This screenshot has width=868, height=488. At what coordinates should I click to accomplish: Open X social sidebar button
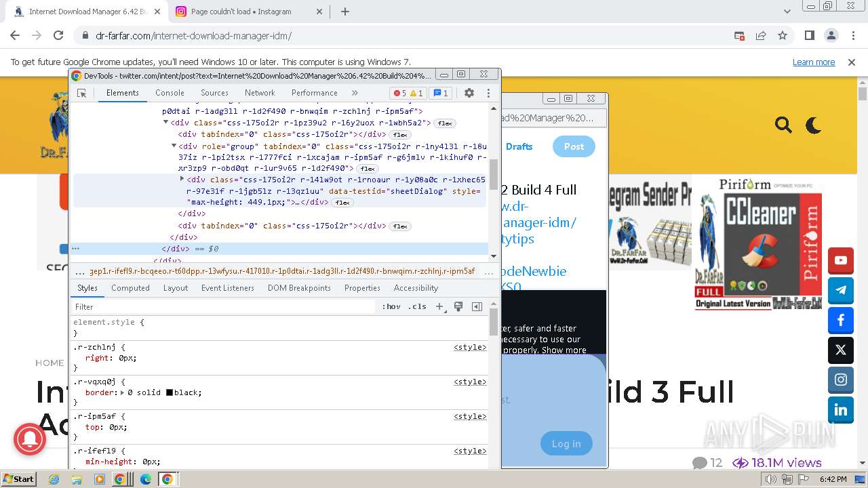click(x=841, y=350)
